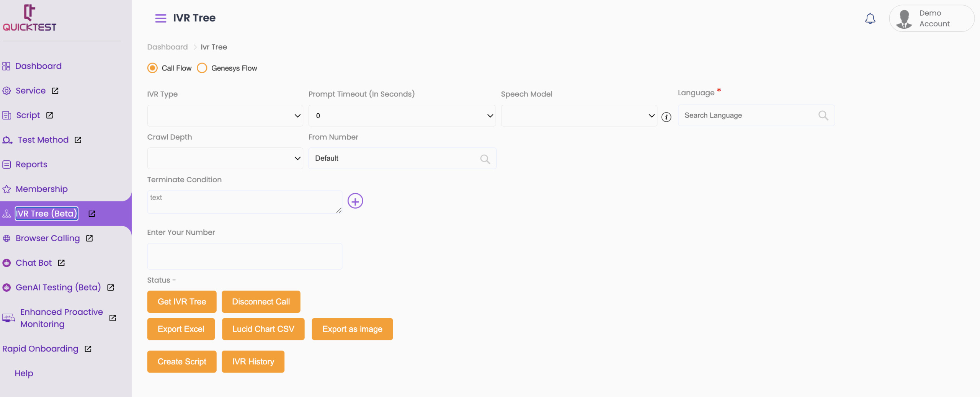Click the notification bell icon
This screenshot has width=980, height=397.
(x=870, y=18)
